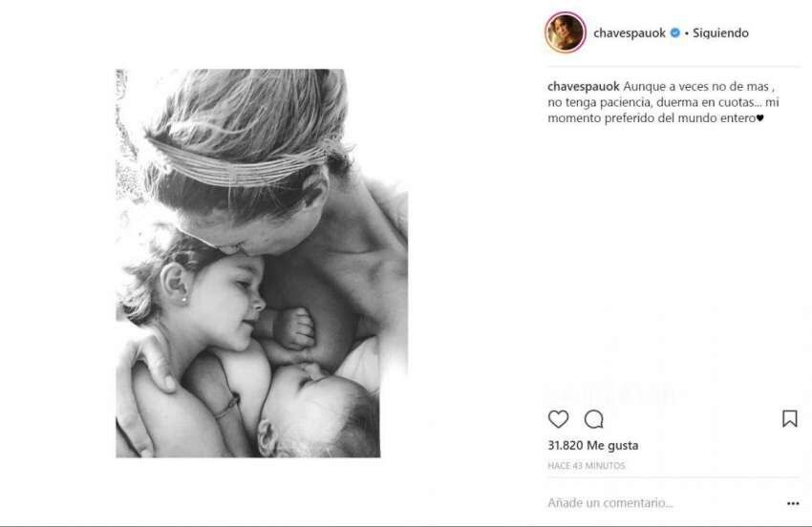Image resolution: width=812 pixels, height=527 pixels.
Task: View who liked via 31.820 Me gusta
Action: coord(593,445)
